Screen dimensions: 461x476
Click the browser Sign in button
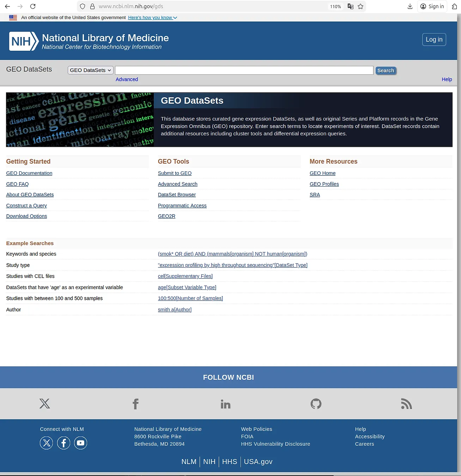pyautogui.click(x=432, y=6)
